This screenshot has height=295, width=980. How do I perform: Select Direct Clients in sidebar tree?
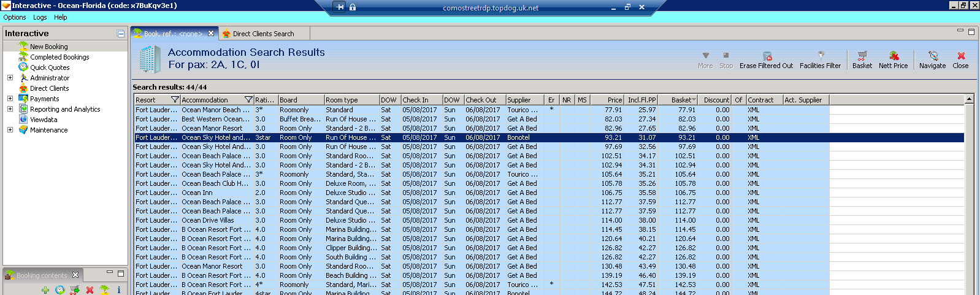click(x=49, y=88)
